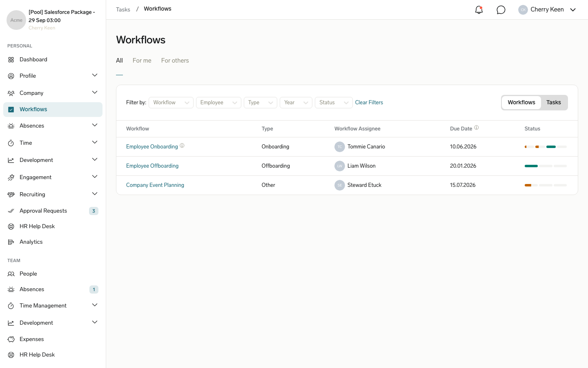Screen dimensions: 588x368
Task: Open the Type filter dropdown
Action: click(261, 103)
